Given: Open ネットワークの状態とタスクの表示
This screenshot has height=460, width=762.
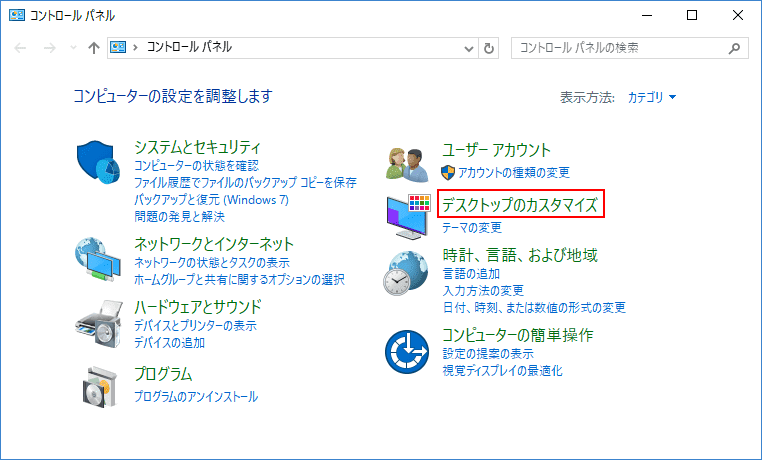Looking at the screenshot, I should click(212, 263).
